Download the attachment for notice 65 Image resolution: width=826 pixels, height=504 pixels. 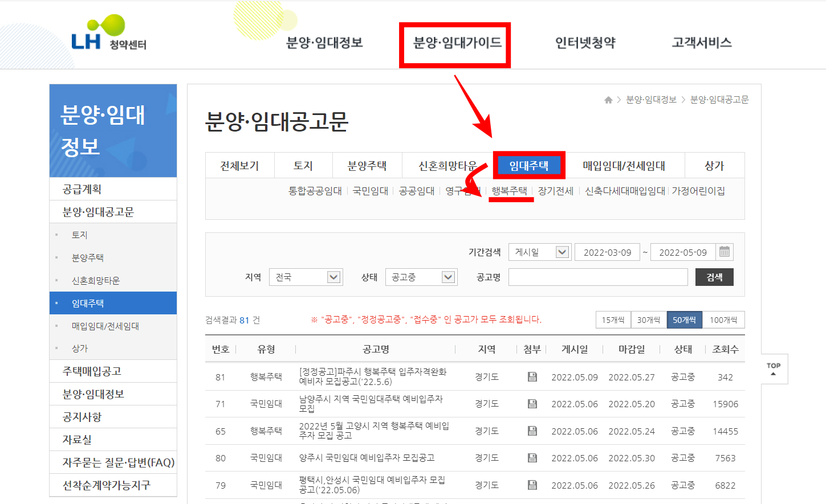[532, 431]
